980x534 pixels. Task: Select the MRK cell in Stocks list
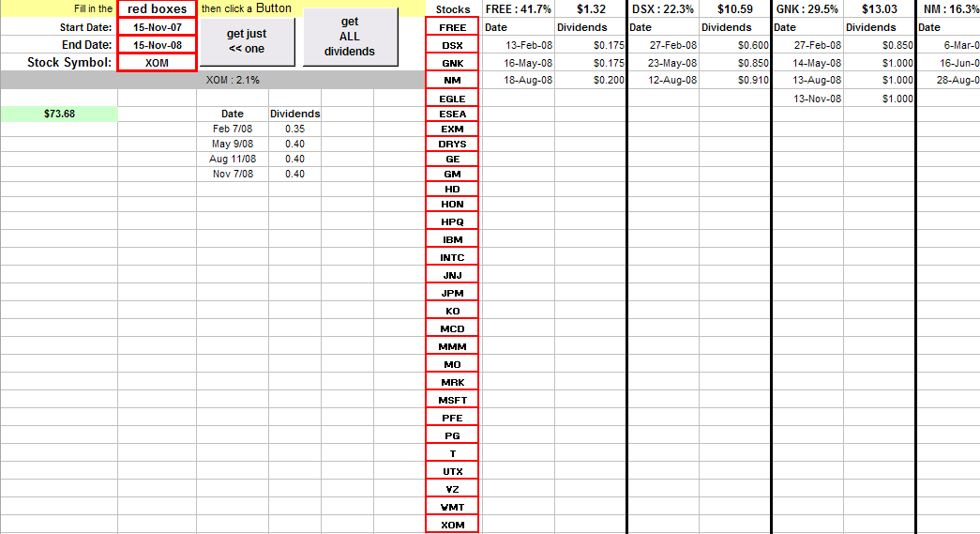coord(453,382)
